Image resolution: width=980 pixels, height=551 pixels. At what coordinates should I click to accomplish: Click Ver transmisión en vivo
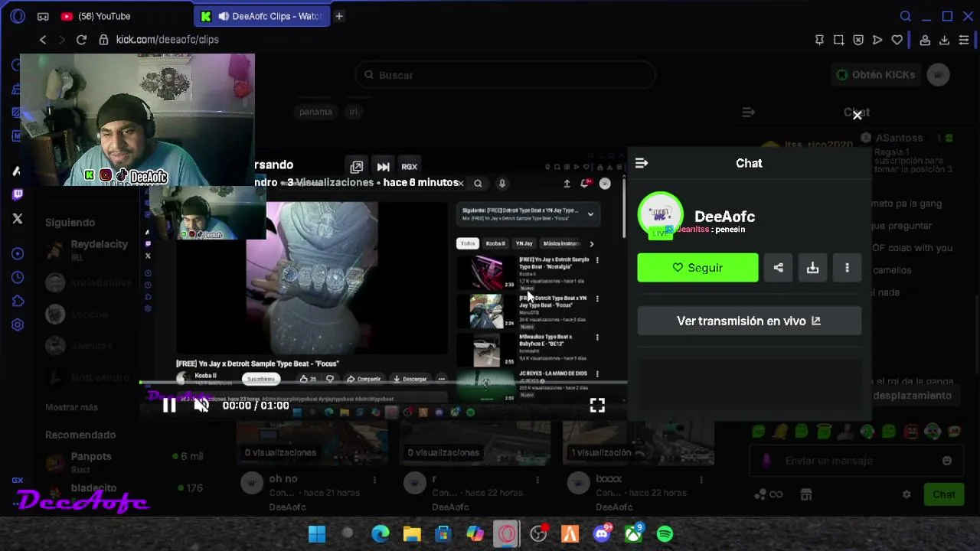[749, 321]
